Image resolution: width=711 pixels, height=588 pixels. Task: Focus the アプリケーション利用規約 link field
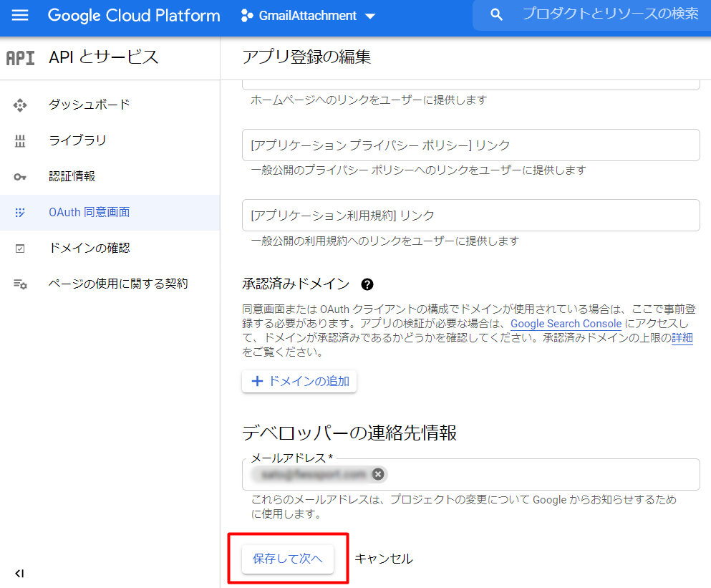point(470,216)
